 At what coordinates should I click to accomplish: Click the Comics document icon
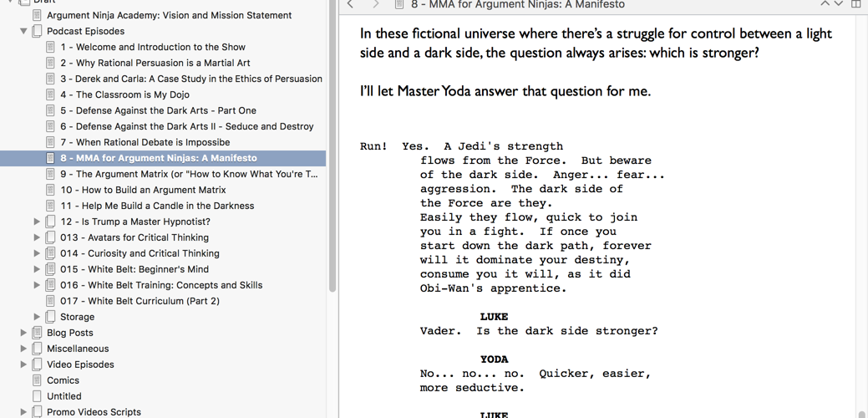(37, 380)
